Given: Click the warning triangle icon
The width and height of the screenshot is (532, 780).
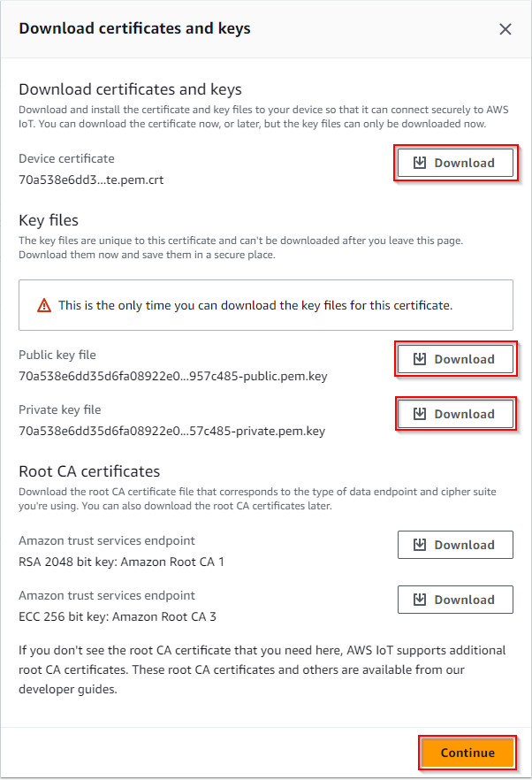Looking at the screenshot, I should (x=44, y=305).
